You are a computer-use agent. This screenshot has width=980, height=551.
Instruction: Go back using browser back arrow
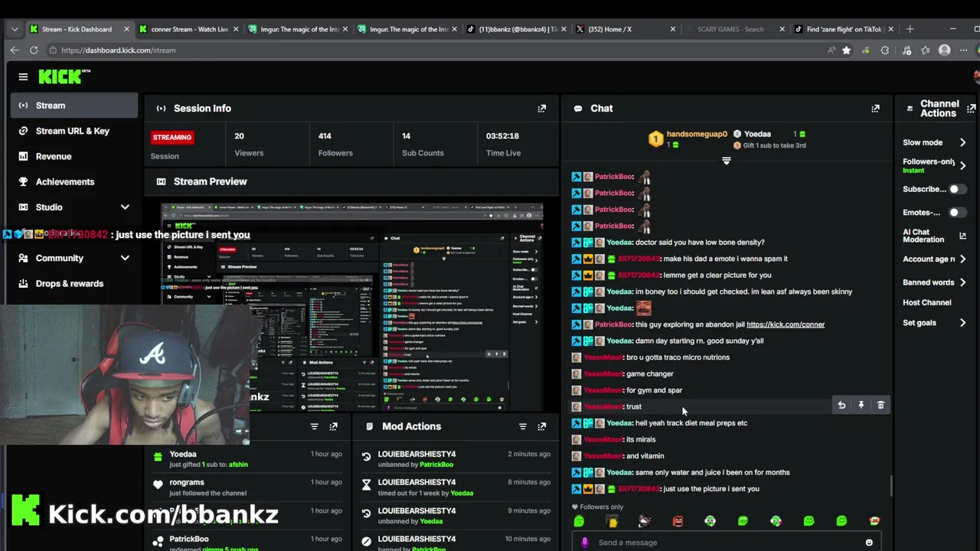15,50
